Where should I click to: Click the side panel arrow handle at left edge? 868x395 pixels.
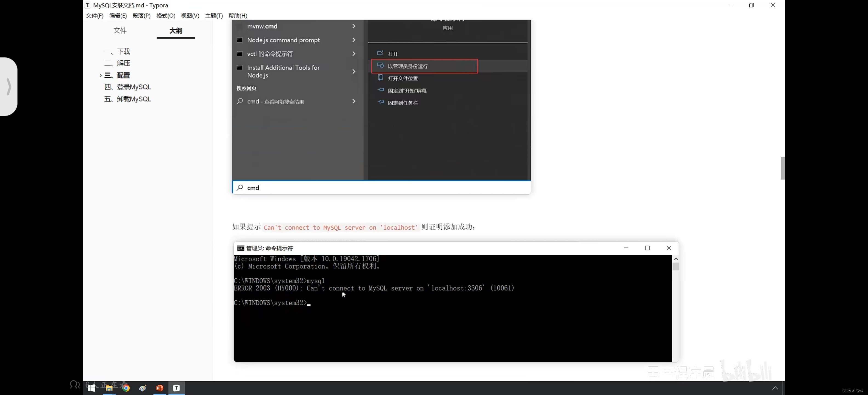9,87
